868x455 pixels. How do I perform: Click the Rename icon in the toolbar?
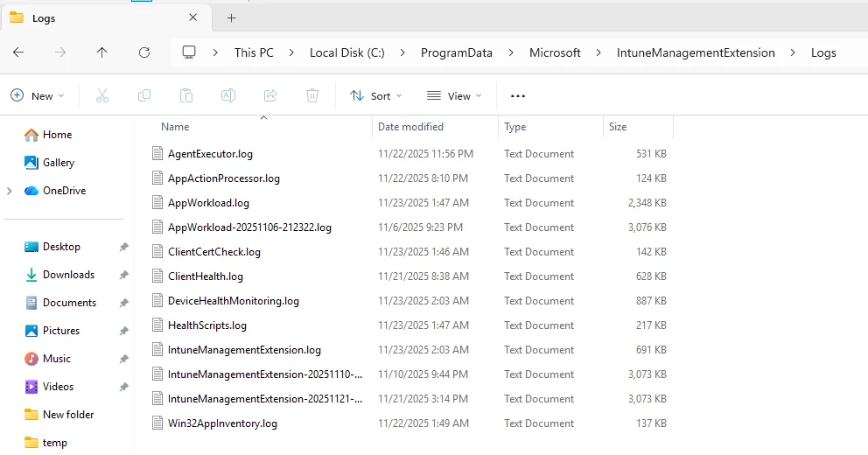pyautogui.click(x=228, y=95)
